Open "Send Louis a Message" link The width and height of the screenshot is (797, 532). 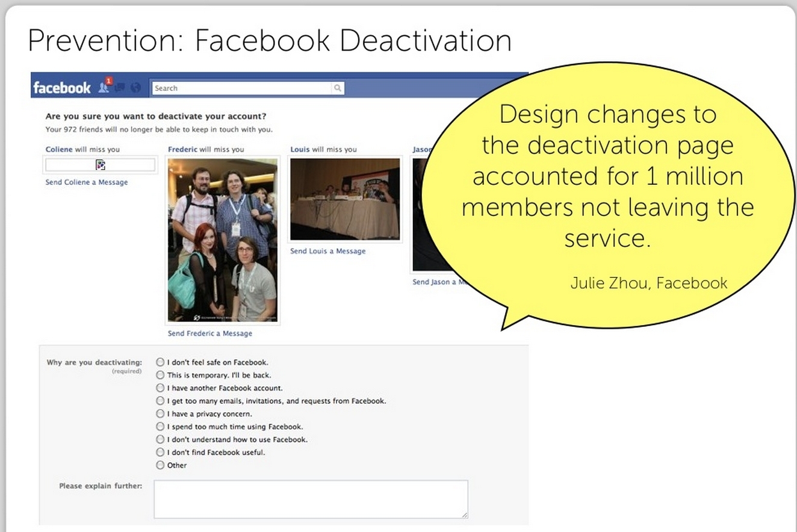[x=328, y=251]
